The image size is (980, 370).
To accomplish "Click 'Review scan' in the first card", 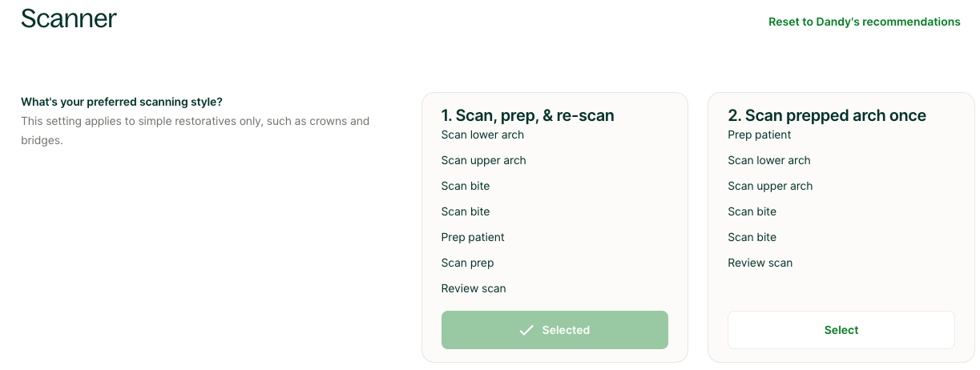I will (474, 288).
